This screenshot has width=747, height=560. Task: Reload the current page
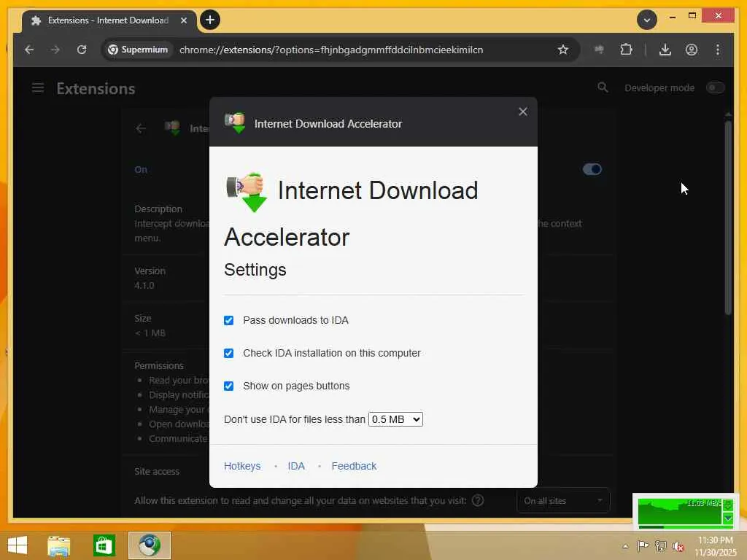(x=82, y=50)
